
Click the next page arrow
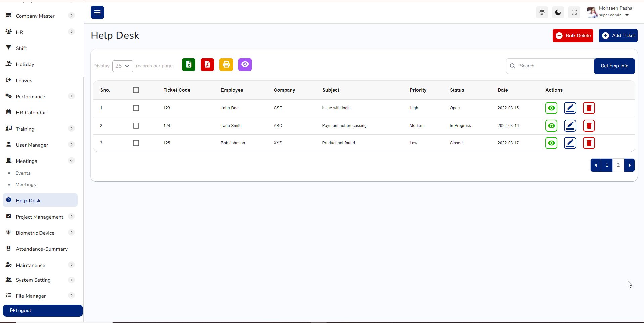pos(629,165)
